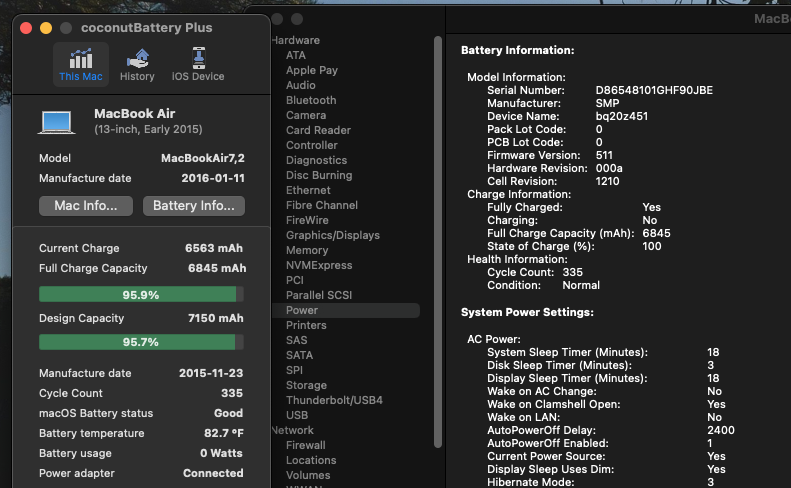The height and width of the screenshot is (488, 791).
Task: Click the Condition value Normal
Action: (581, 286)
